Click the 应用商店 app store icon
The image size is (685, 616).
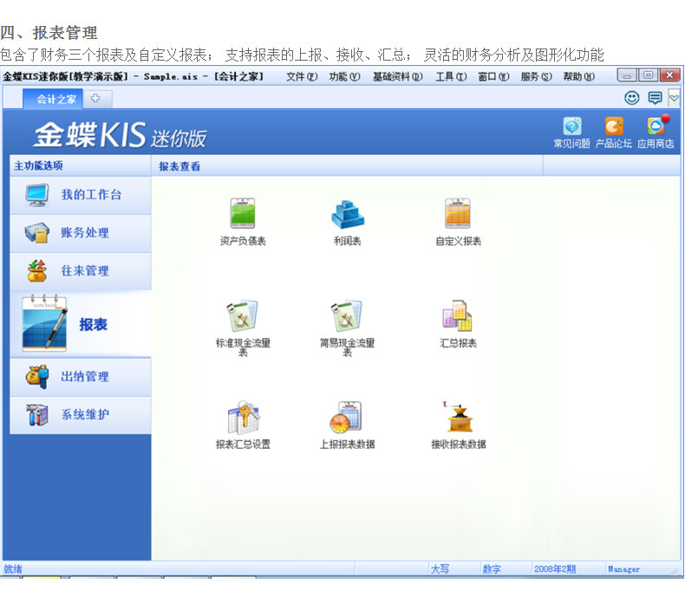coord(656,126)
